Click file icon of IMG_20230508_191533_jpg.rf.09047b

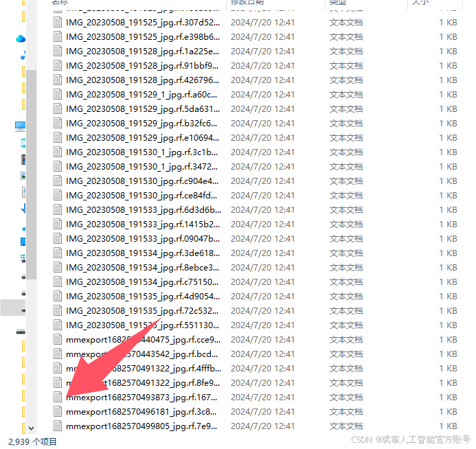(58, 238)
